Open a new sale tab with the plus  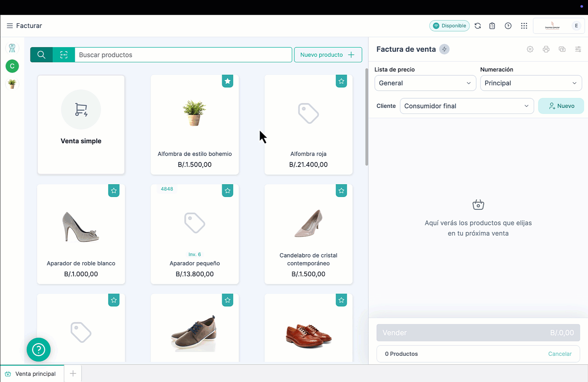73,373
